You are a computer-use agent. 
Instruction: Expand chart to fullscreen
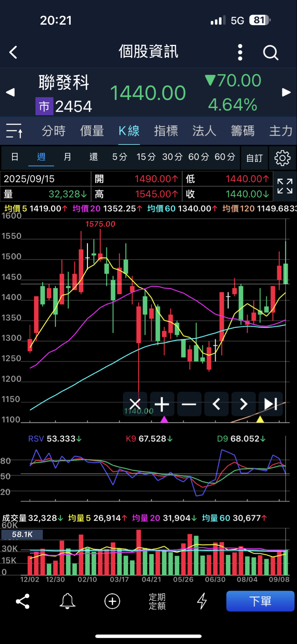285,186
